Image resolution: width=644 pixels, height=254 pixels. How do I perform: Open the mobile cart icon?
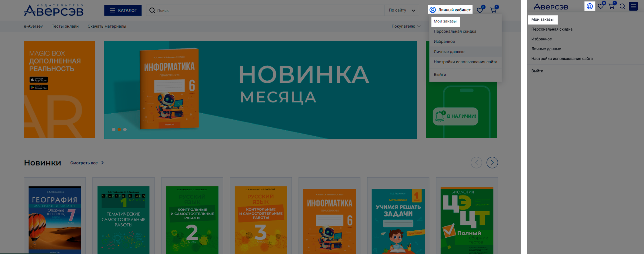612,6
